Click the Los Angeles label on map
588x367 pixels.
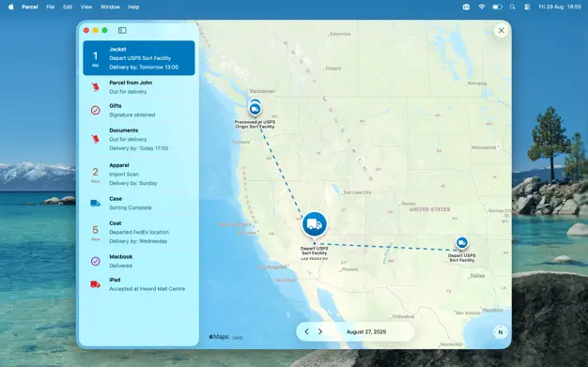coord(271,267)
